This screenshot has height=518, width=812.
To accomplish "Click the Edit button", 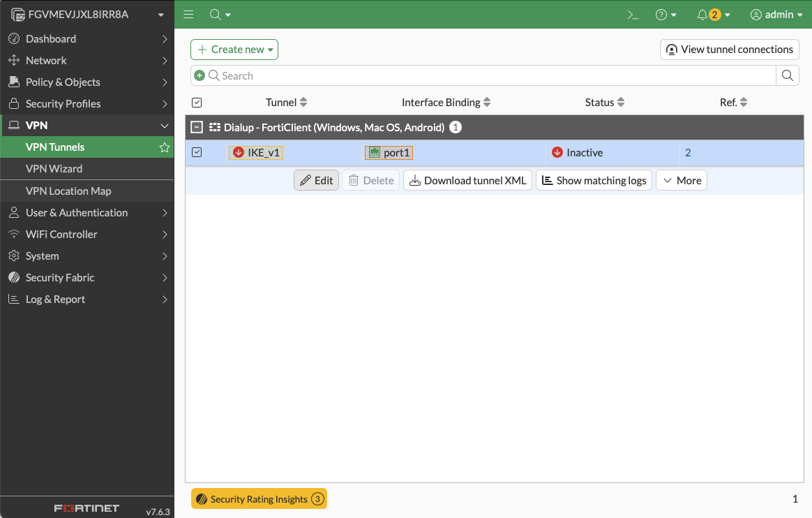I will click(317, 180).
